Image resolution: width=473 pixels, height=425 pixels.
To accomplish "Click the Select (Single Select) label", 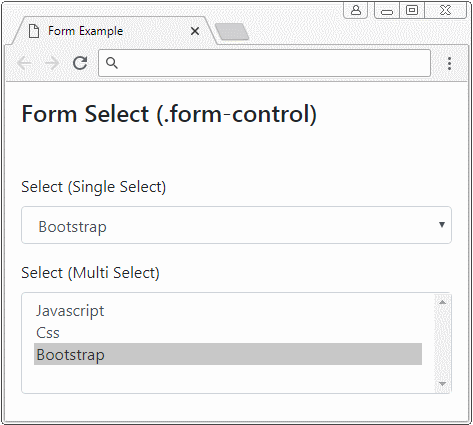I will click(x=94, y=187).
